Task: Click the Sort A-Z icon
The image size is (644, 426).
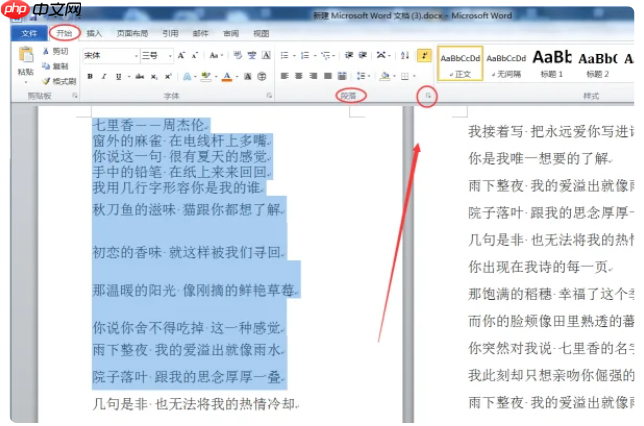Action: pyautogui.click(x=405, y=55)
